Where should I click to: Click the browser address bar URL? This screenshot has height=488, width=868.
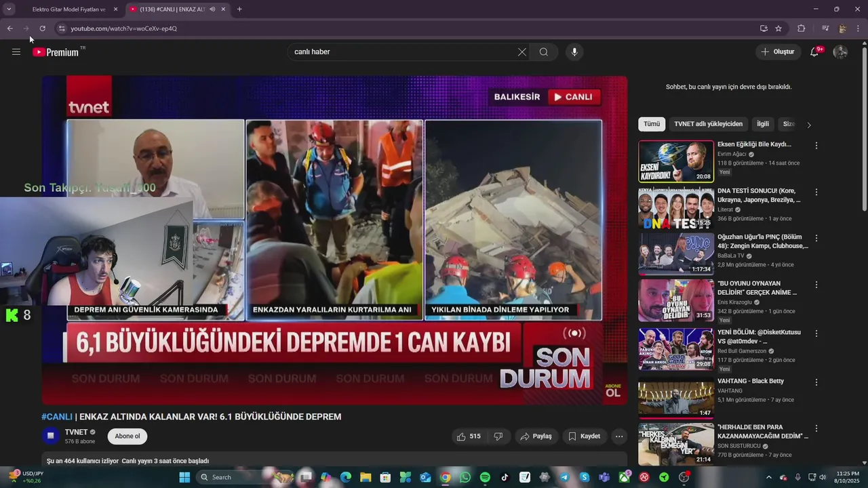(x=123, y=28)
